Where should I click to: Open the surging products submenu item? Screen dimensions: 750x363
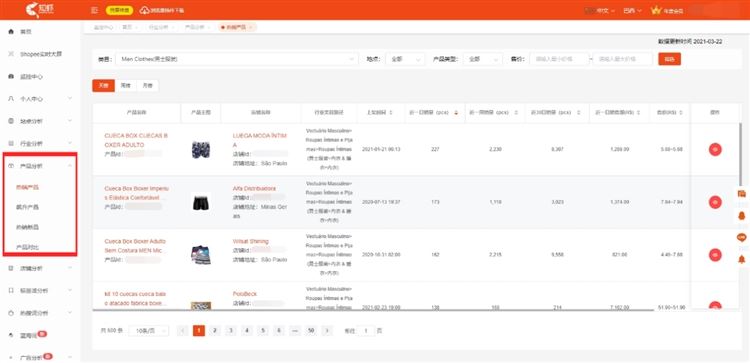point(27,207)
